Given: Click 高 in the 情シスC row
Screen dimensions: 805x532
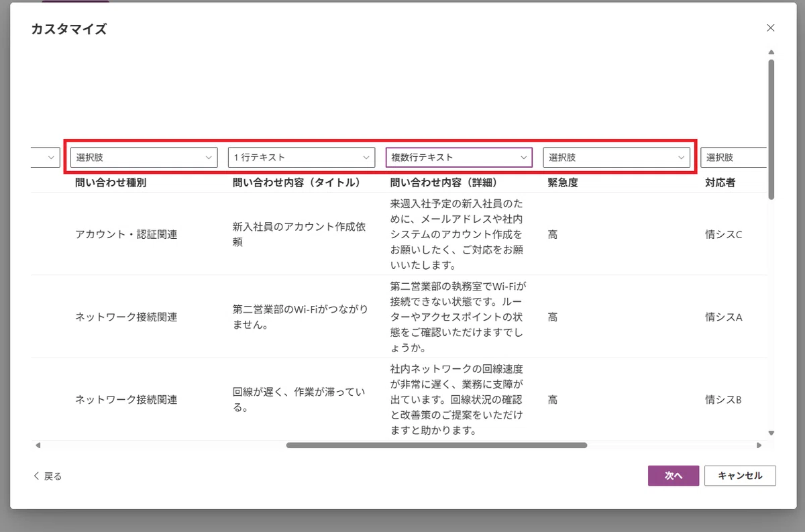Looking at the screenshot, I should [553, 235].
